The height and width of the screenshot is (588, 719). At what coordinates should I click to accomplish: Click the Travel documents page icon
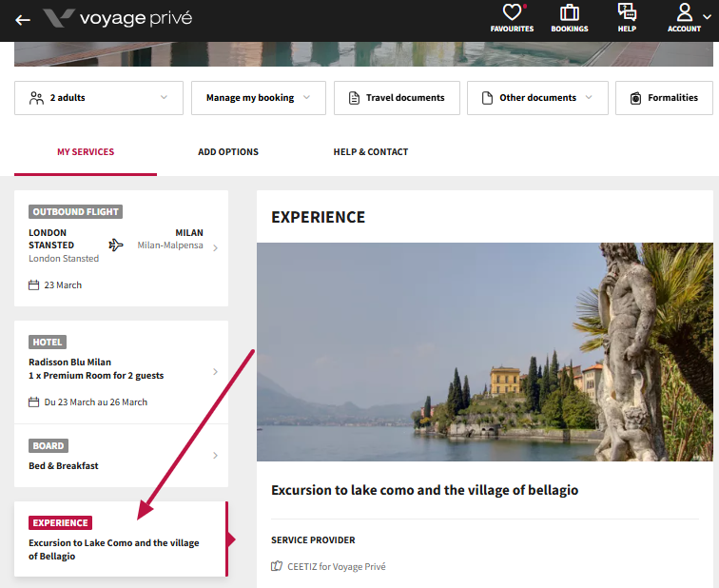[354, 98]
